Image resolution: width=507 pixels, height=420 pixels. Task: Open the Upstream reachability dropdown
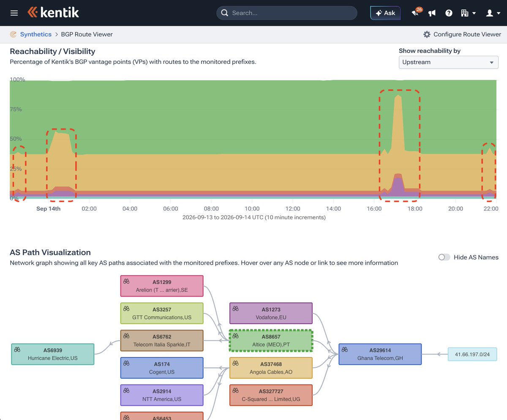(448, 62)
